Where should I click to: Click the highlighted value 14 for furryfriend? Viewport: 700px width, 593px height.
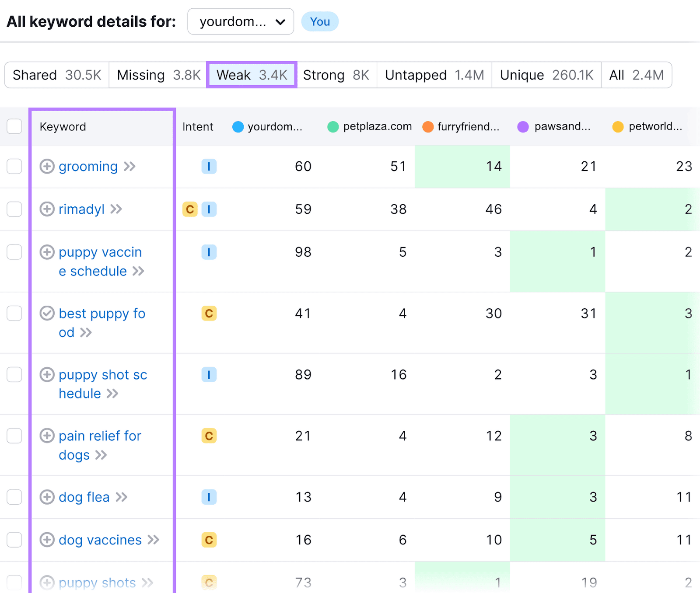(495, 167)
